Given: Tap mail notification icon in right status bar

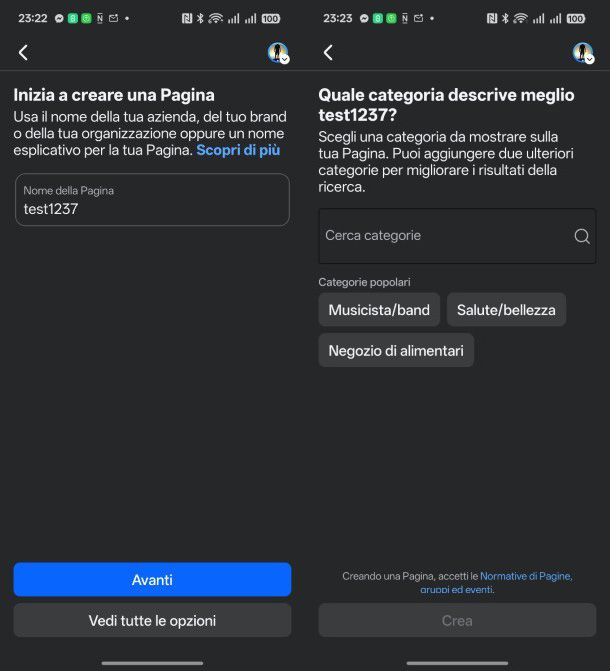Looking at the screenshot, I should coord(418,18).
